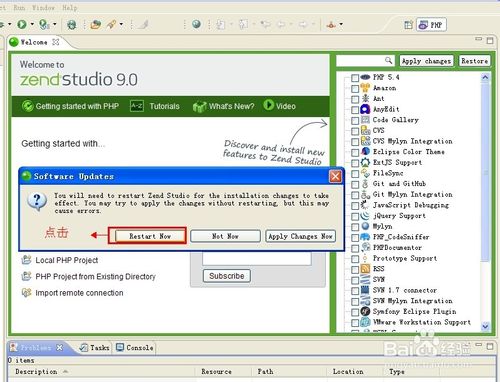Screen dimensions: 500x382
Task: Click the PHP_CodeSniffer icon
Action: tap(365, 237)
